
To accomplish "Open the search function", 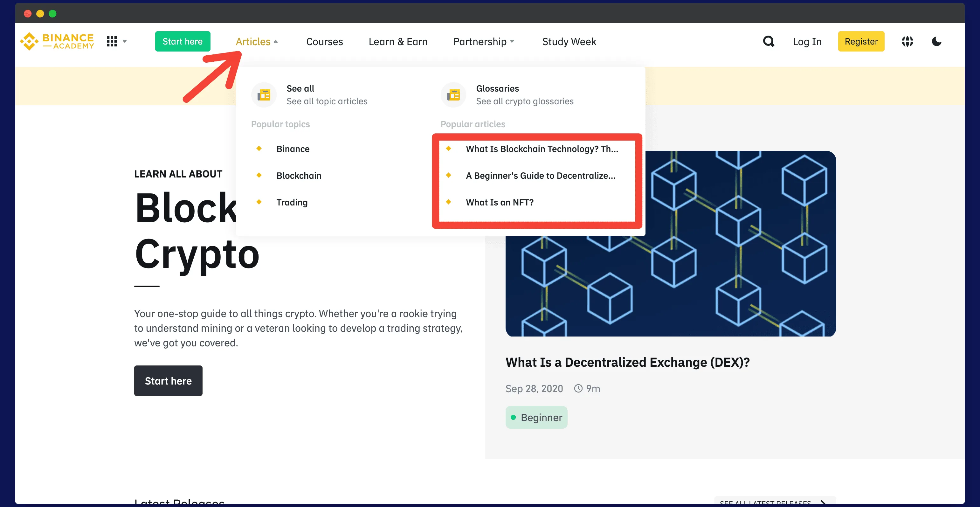I will (x=768, y=41).
